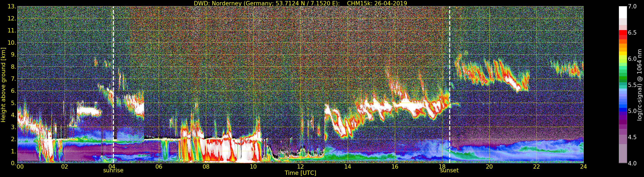Click the '02' time axis tick

pos(65,167)
